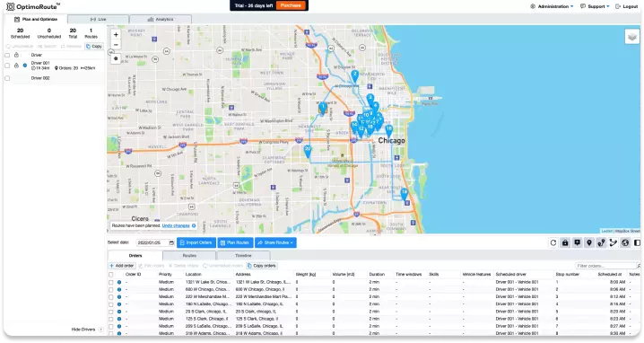Image resolution: width=644 pixels, height=343 pixels.
Task: Open the map layers selector icon
Action: [x=632, y=37]
